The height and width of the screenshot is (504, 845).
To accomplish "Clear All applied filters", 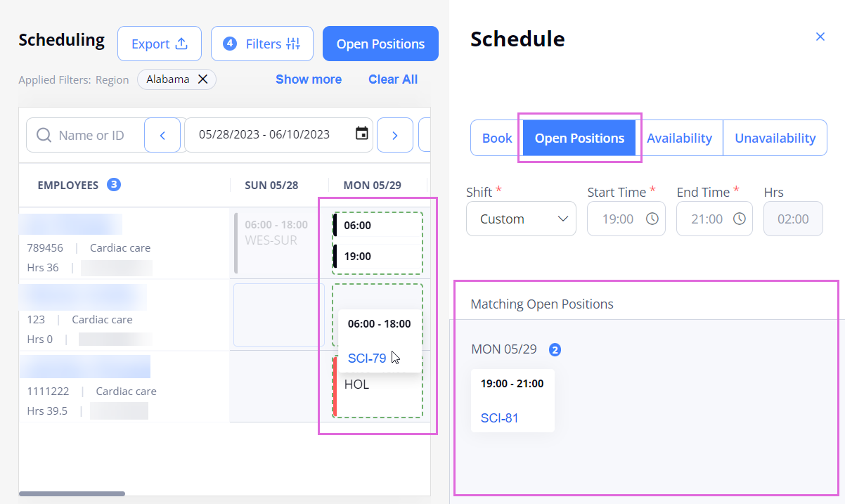I will pyautogui.click(x=393, y=79).
